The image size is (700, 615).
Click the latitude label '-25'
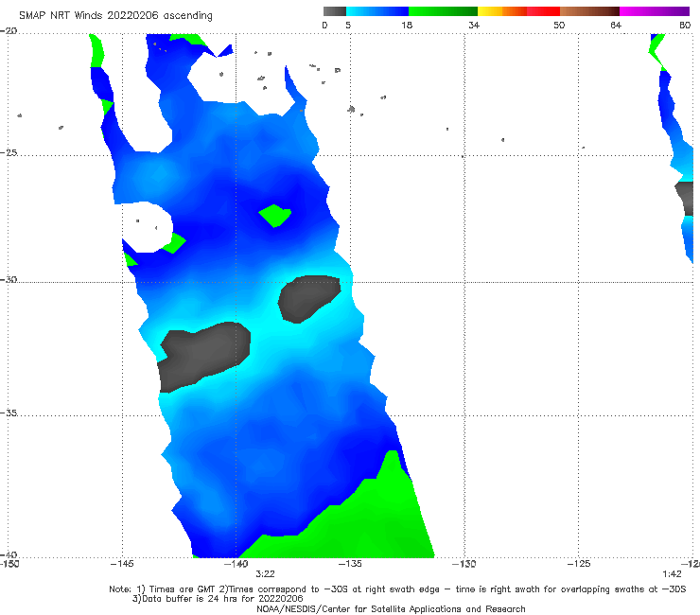tap(9, 152)
